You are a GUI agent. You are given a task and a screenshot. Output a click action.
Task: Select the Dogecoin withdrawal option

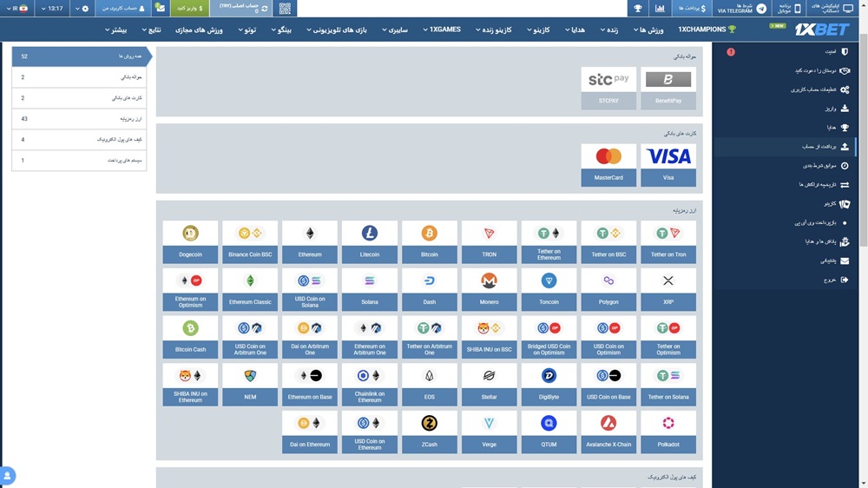[190, 241]
